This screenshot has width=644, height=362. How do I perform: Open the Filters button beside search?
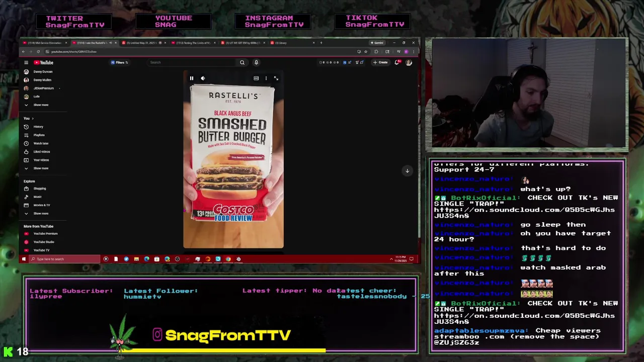point(120,62)
